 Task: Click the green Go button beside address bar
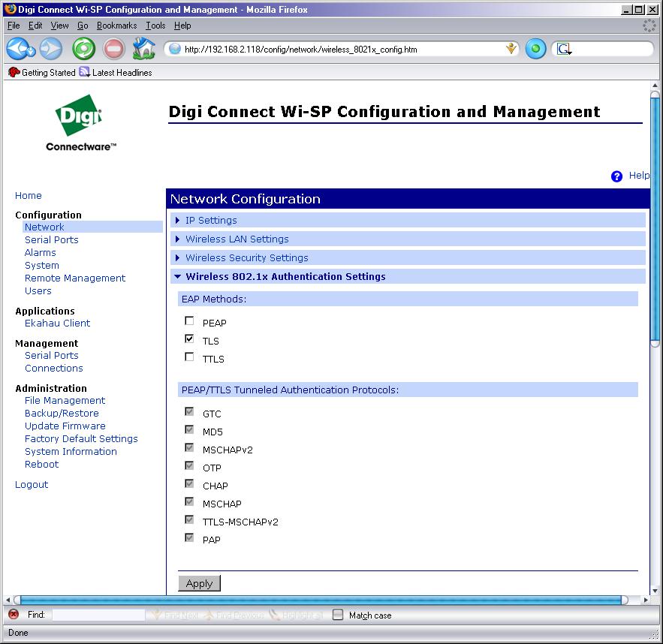(535, 50)
